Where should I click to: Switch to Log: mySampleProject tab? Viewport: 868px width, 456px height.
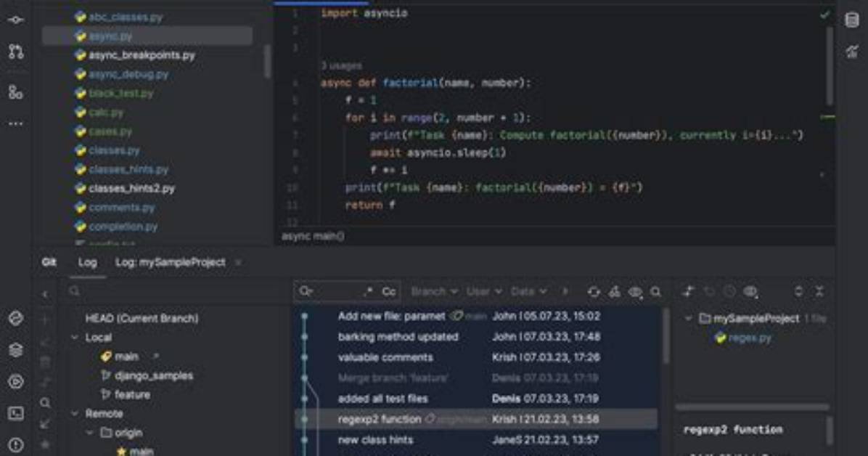click(170, 263)
